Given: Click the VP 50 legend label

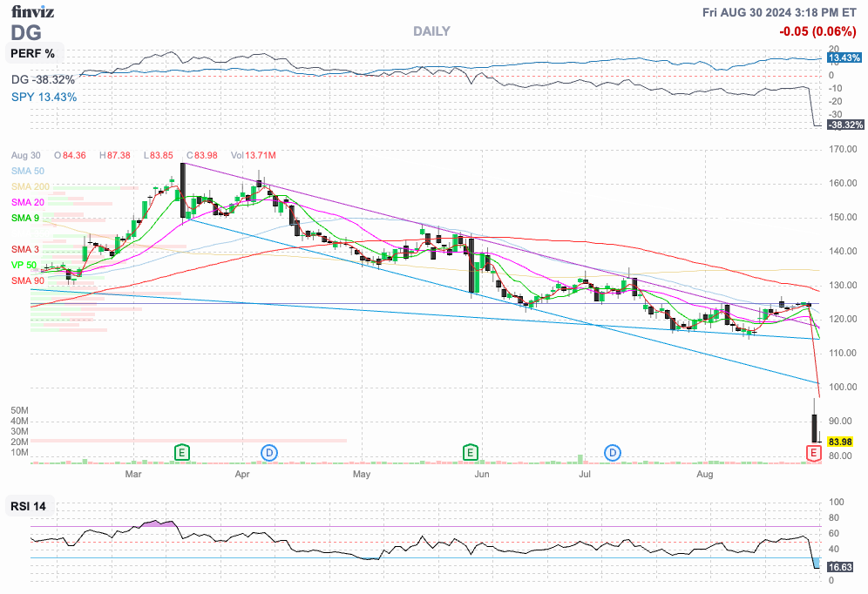Looking at the screenshot, I should (x=24, y=266).
